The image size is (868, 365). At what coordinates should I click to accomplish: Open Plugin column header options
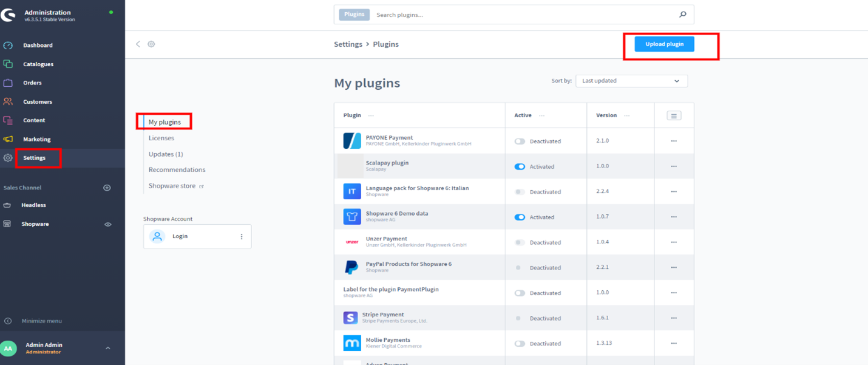(371, 115)
